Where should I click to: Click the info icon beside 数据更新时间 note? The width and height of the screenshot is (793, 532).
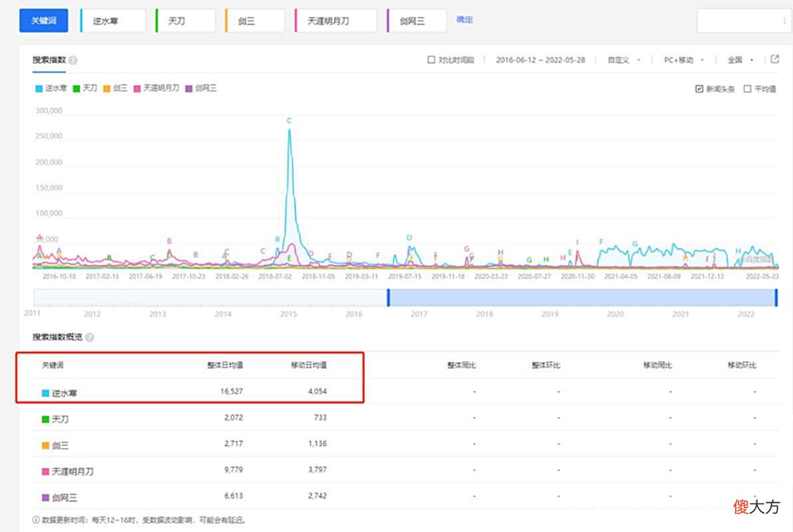pos(36,519)
